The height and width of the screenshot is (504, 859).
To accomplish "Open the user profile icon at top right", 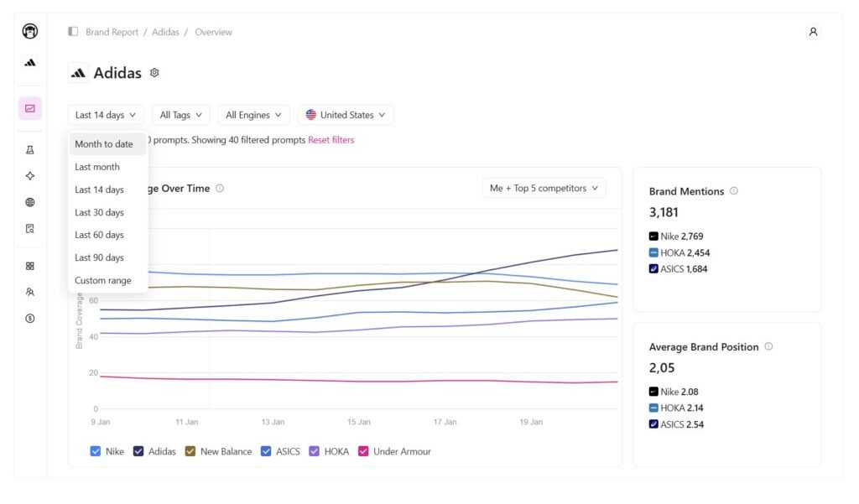I will coord(812,32).
